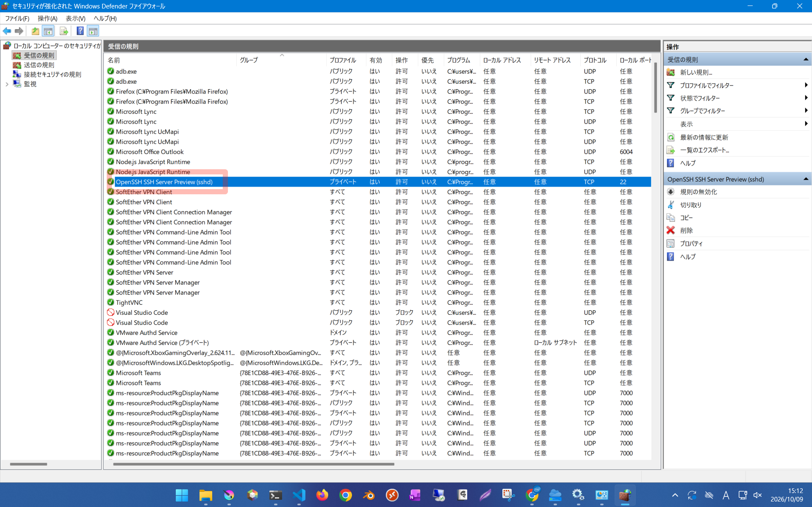
Task: Collapse the 受信の規則 actions section header
Action: 806,60
